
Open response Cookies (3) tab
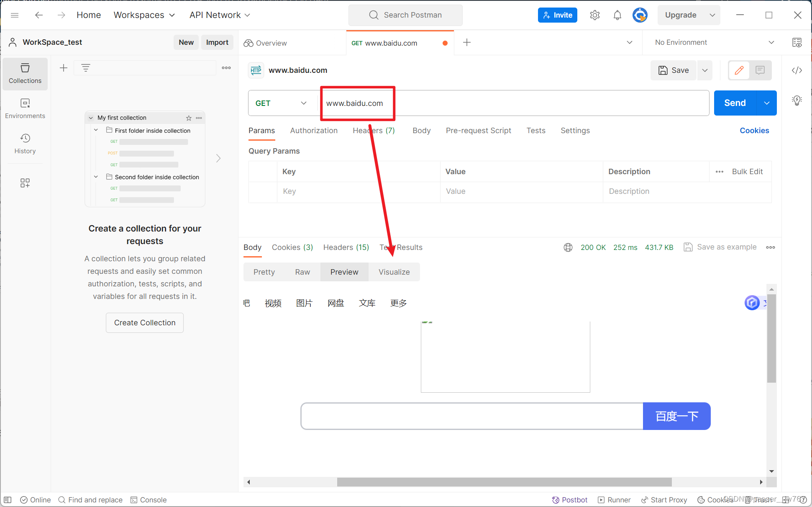tap(292, 247)
